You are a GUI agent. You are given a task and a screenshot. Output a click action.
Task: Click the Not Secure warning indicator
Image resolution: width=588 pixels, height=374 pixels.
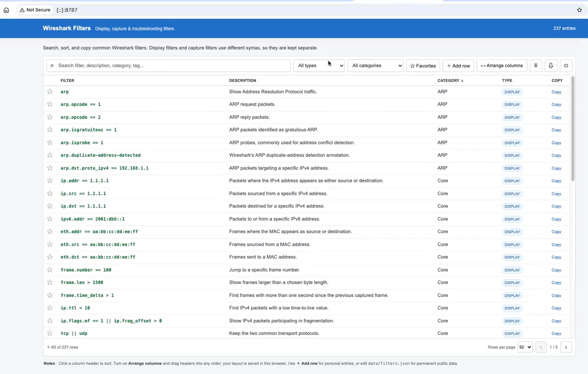(x=35, y=10)
